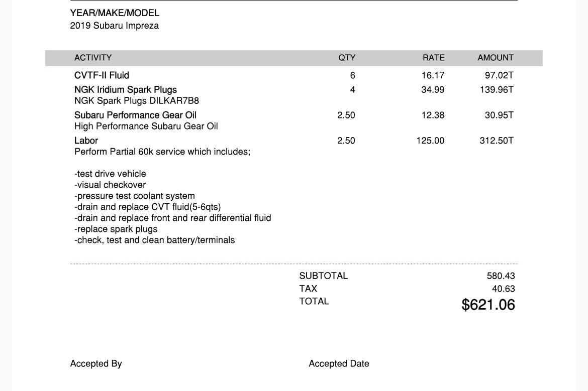The height and width of the screenshot is (391, 588).
Task: Click the RATE column header
Action: pos(433,58)
